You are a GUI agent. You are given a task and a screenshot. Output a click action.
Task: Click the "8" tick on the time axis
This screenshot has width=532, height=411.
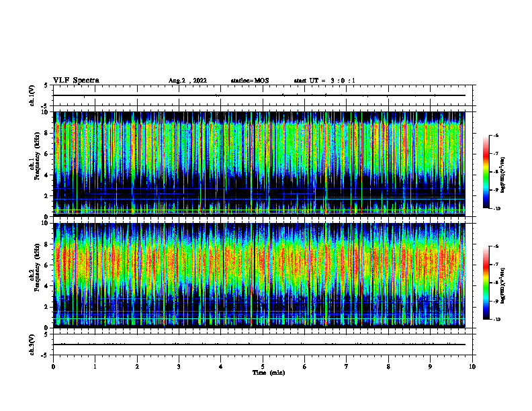click(388, 367)
